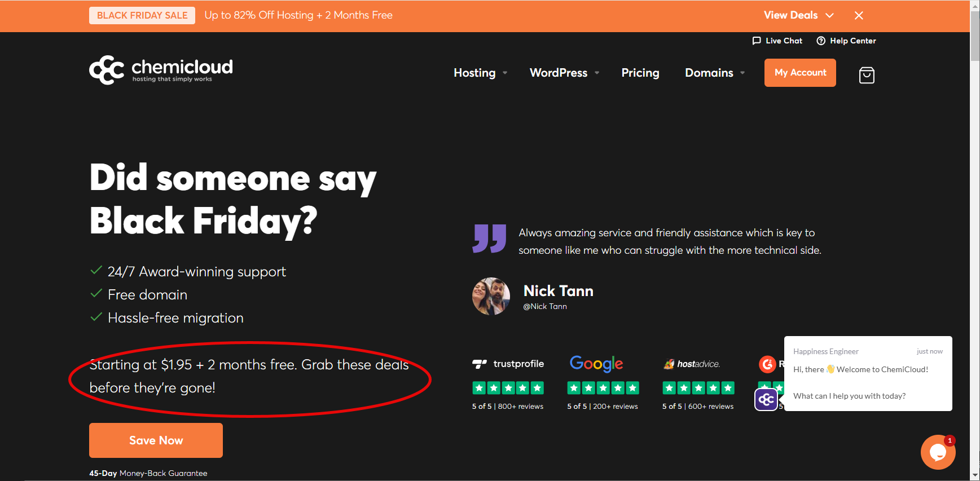Image resolution: width=980 pixels, height=481 pixels.
Task: Click the trustprofile logo
Action: (x=508, y=364)
